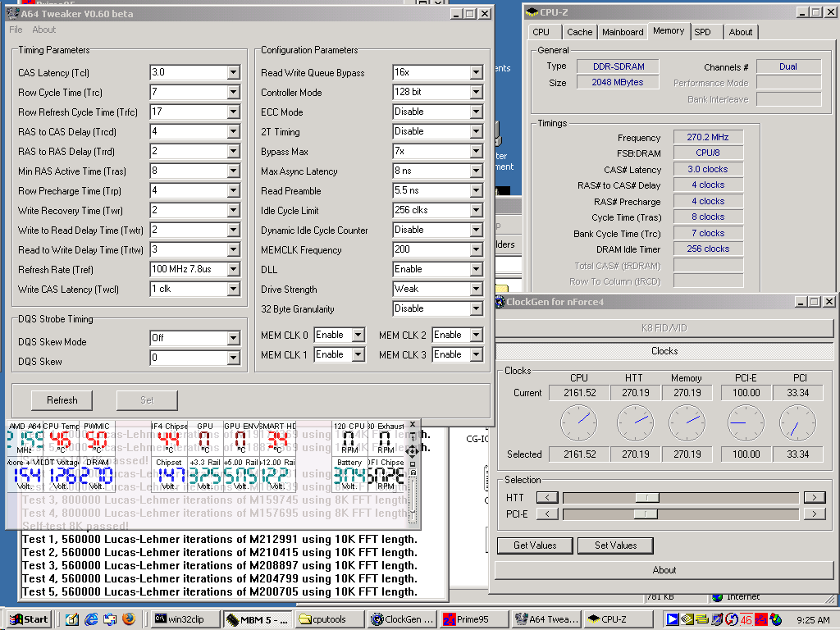Open the MEM CLK 0 dropdown
Screen dimensions: 840x630
tap(358, 336)
